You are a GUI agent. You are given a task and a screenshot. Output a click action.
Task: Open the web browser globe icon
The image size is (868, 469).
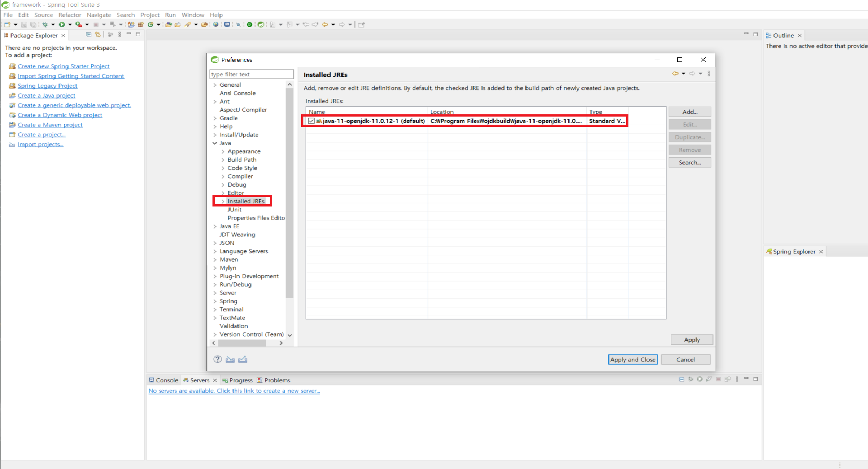coord(216,24)
